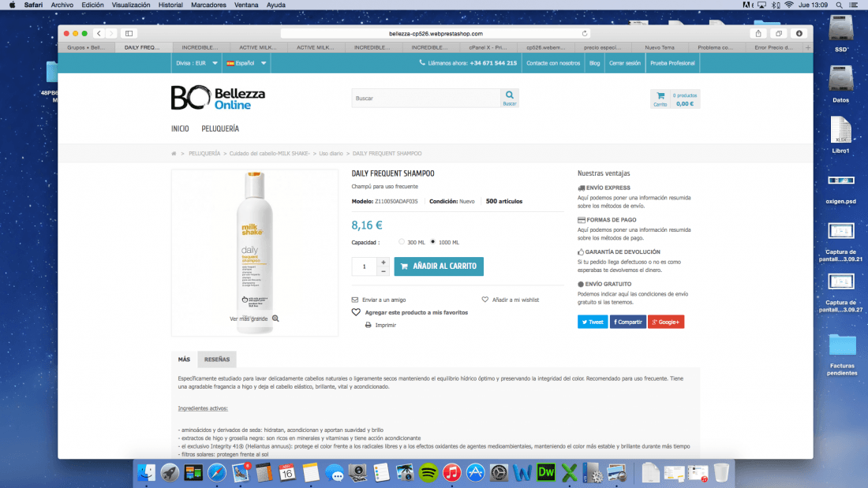Click the Compartir Facebook button
The image size is (868, 488).
[x=628, y=322]
